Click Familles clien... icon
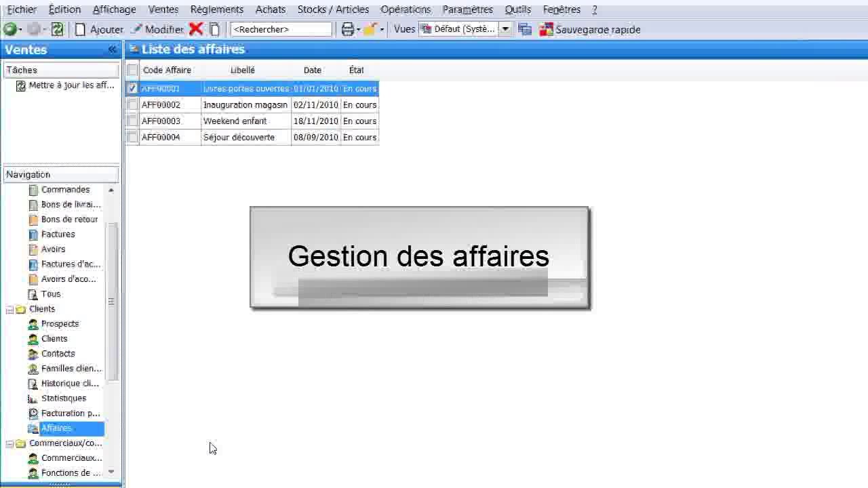Image resolution: width=868 pixels, height=488 pixels. tap(33, 369)
